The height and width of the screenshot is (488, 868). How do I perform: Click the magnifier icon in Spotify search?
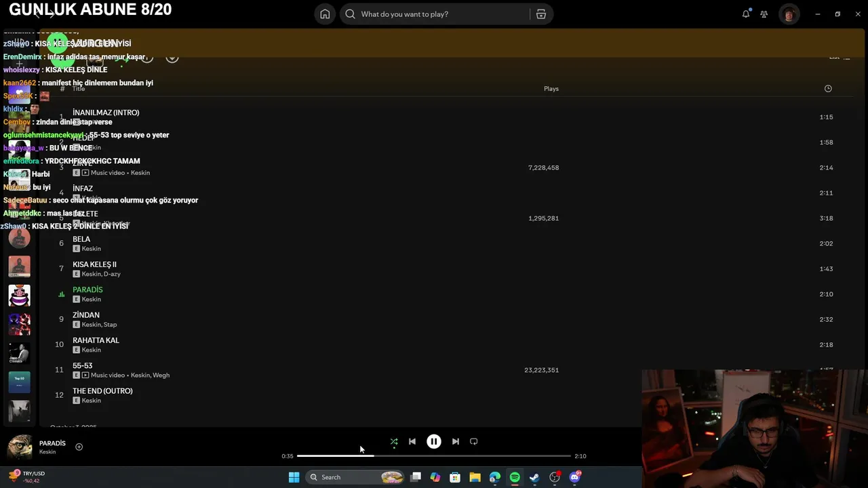(350, 14)
